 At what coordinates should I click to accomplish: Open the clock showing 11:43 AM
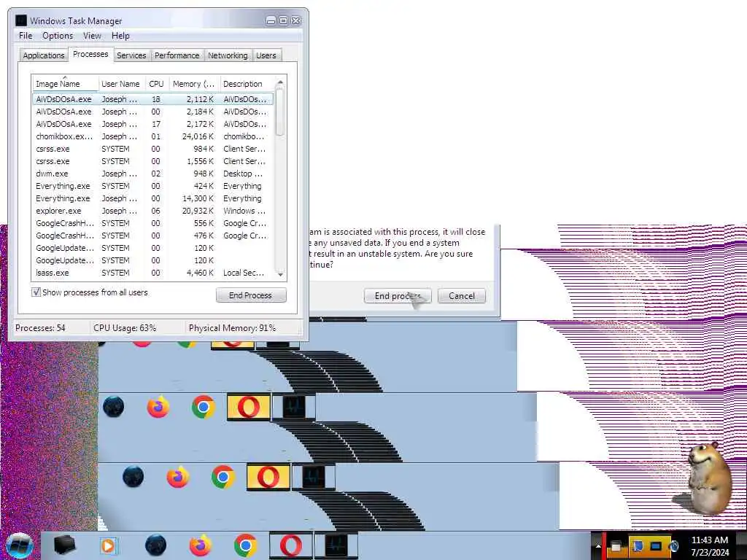(x=710, y=546)
